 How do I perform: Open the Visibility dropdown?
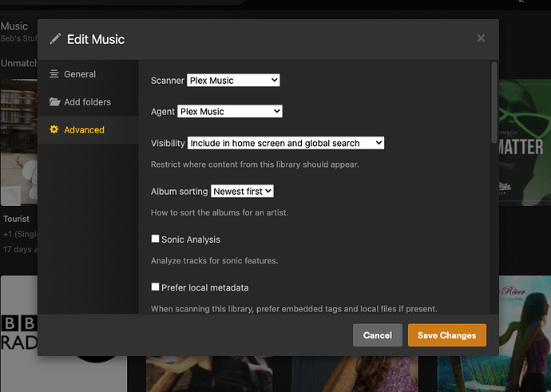(x=286, y=143)
